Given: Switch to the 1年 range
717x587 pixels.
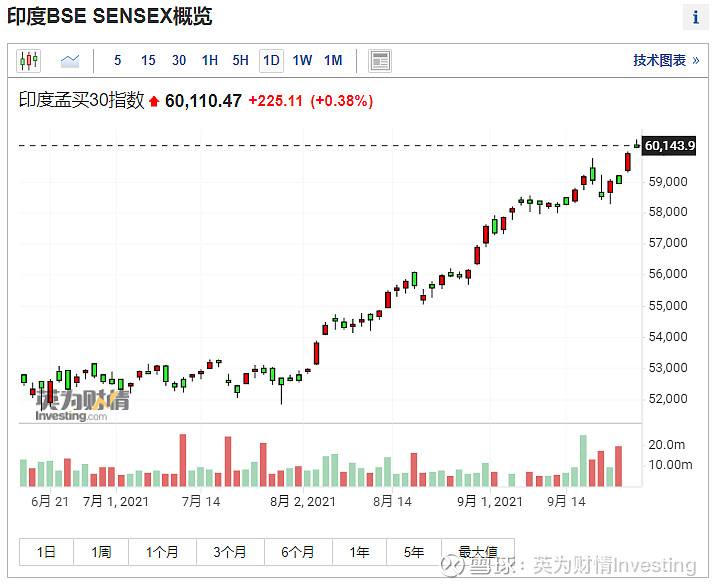Looking at the screenshot, I should [x=359, y=551].
